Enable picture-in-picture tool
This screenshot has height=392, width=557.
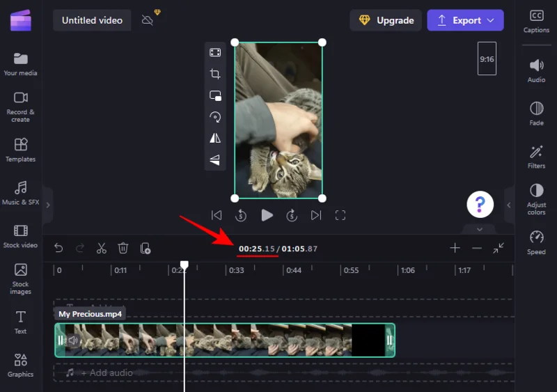tap(215, 95)
